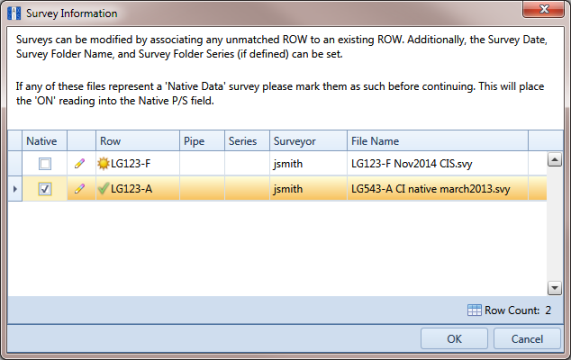Image resolution: width=571 pixels, height=360 pixels.
Task: Click the green checkmark icon beside LG123-A
Action: point(103,188)
